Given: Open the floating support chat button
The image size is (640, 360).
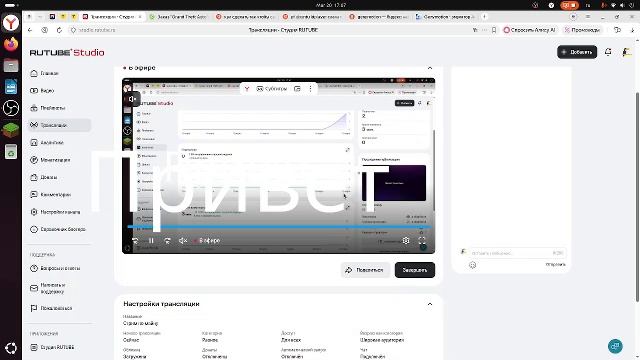Looking at the screenshot, I should [615, 346].
